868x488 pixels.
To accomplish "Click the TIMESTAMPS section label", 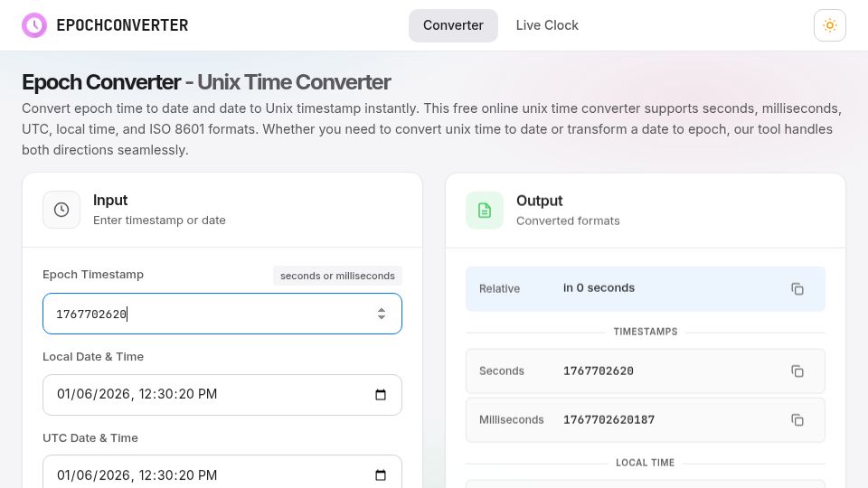I will (646, 332).
